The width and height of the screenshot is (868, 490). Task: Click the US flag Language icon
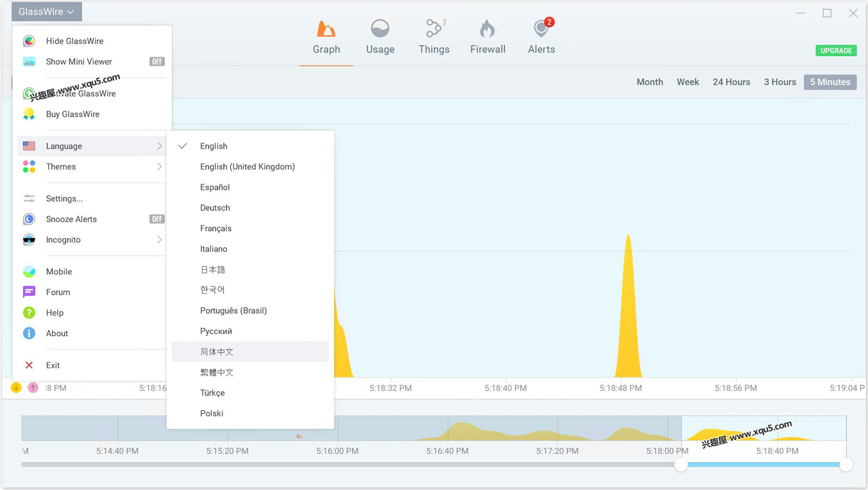(x=29, y=146)
